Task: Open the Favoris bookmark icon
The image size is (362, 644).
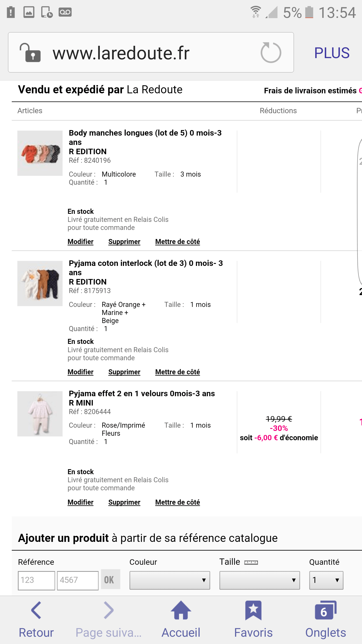Action: [x=253, y=611]
